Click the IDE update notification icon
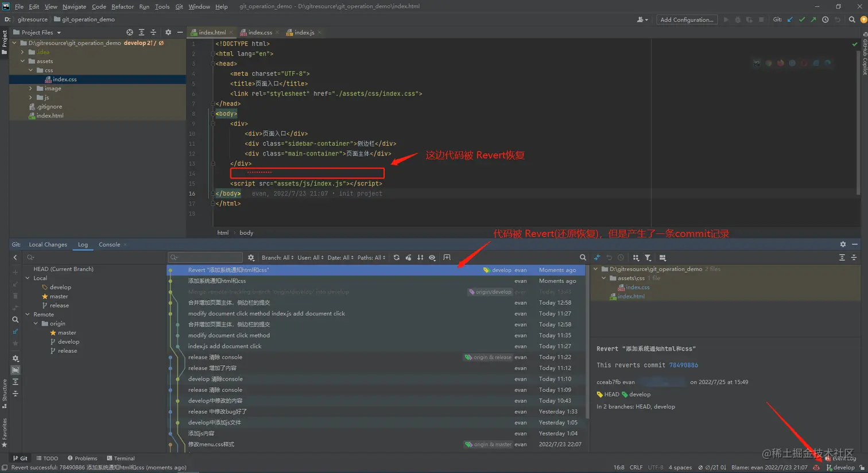868x473 pixels. [863, 20]
